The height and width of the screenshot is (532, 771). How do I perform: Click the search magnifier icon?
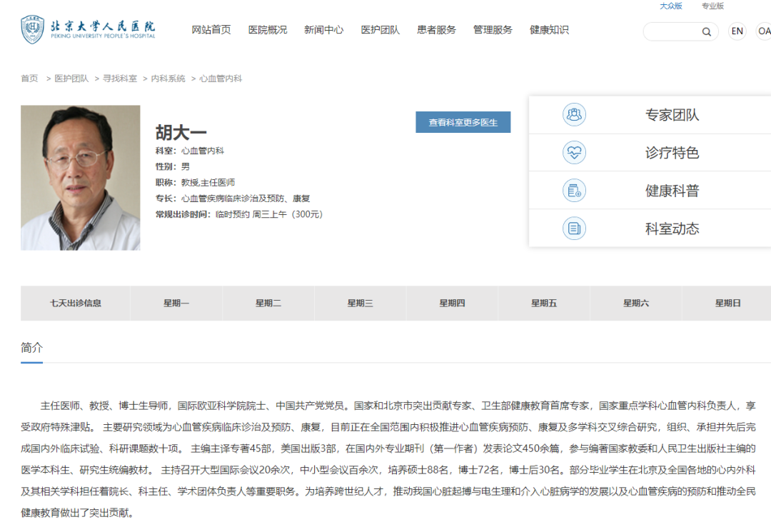coord(706,32)
